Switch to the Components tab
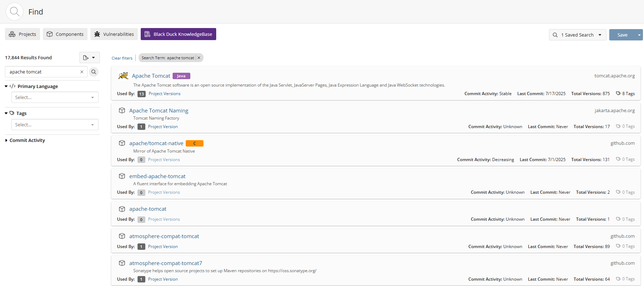644x286 pixels. click(x=65, y=34)
